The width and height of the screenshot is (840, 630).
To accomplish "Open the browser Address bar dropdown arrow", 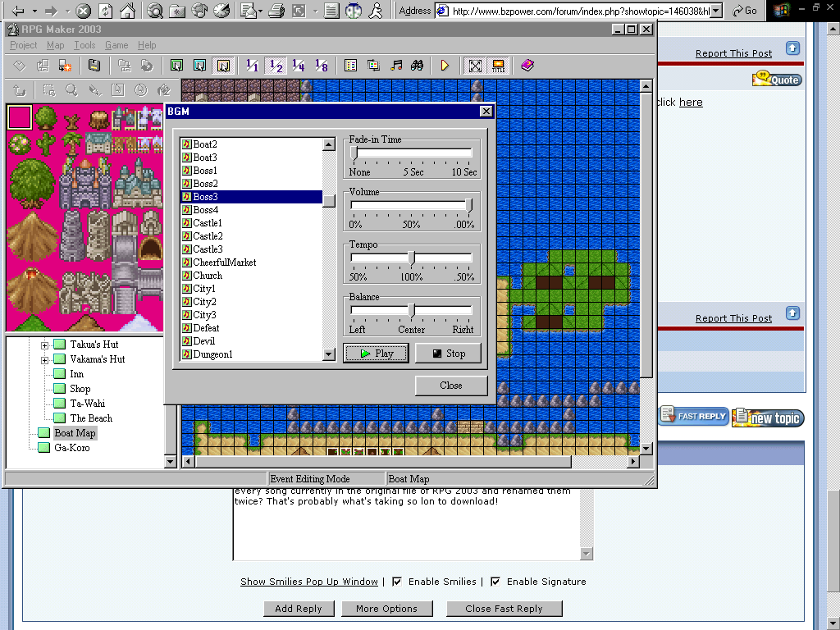I will click(716, 11).
